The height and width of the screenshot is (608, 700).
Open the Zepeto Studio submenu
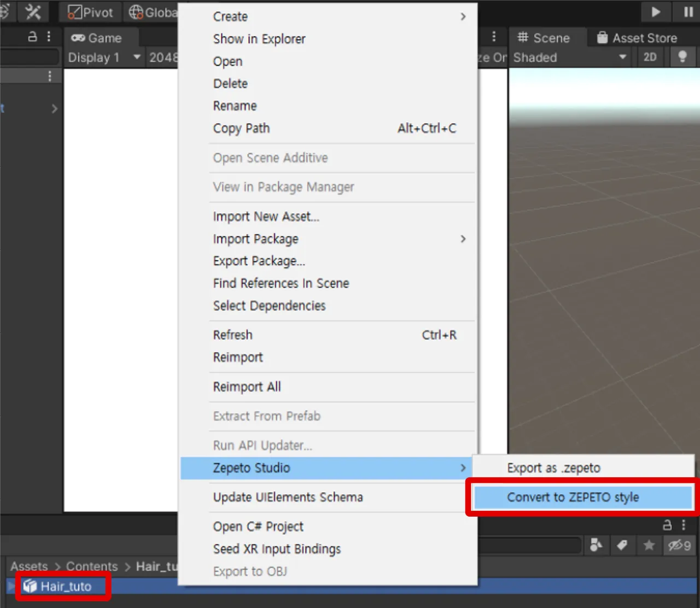coord(328,467)
